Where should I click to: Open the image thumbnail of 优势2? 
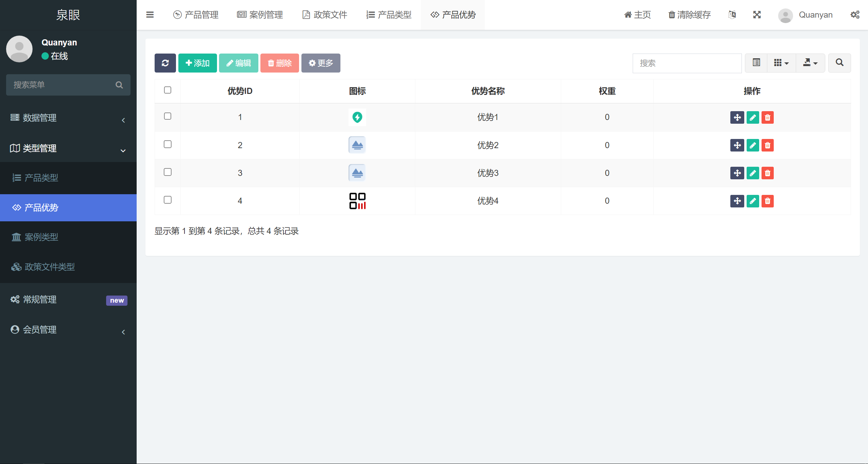point(357,145)
